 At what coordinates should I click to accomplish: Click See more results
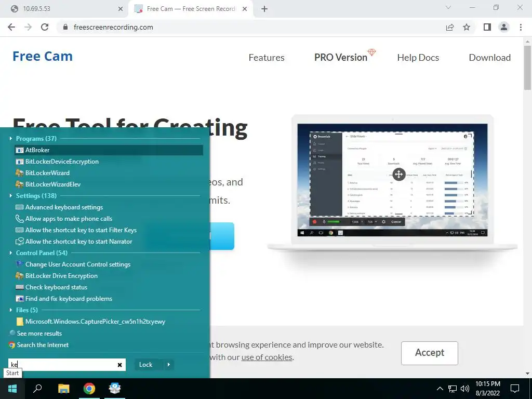pos(39,334)
